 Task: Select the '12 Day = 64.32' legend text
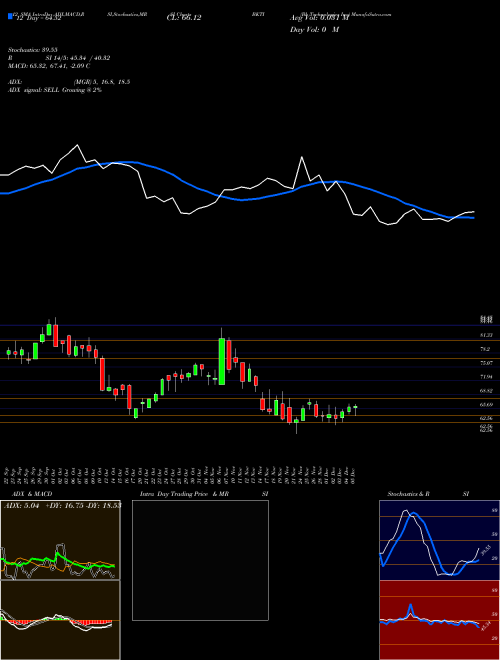click(x=38, y=18)
